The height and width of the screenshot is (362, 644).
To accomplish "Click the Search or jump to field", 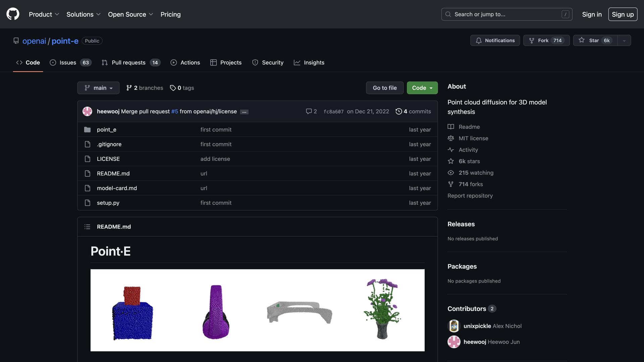I will point(506,14).
